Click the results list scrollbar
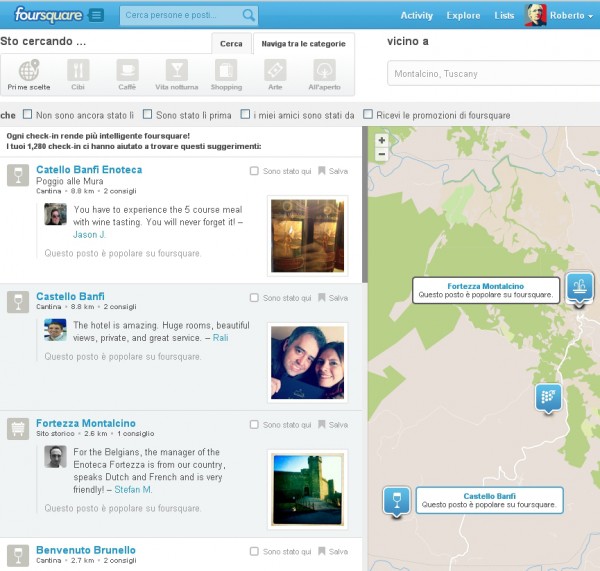600x571 pixels. [365, 205]
